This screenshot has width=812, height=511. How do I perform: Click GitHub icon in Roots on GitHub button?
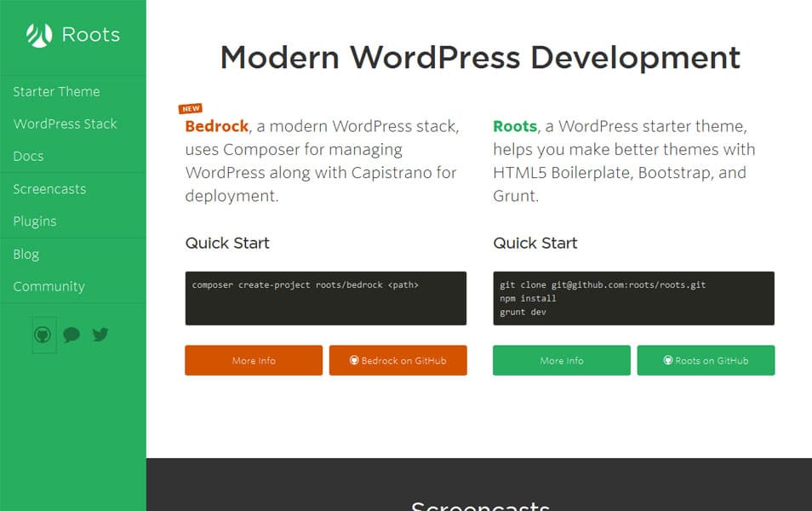[x=668, y=360]
